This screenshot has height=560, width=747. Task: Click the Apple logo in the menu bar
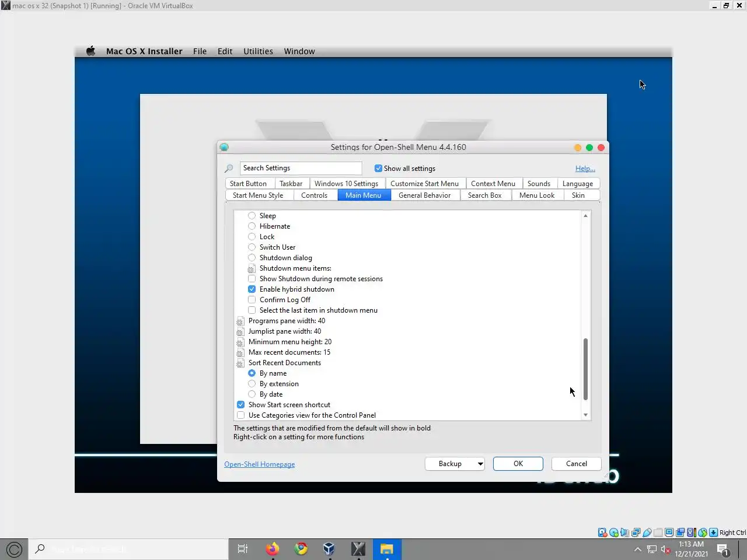tap(90, 51)
